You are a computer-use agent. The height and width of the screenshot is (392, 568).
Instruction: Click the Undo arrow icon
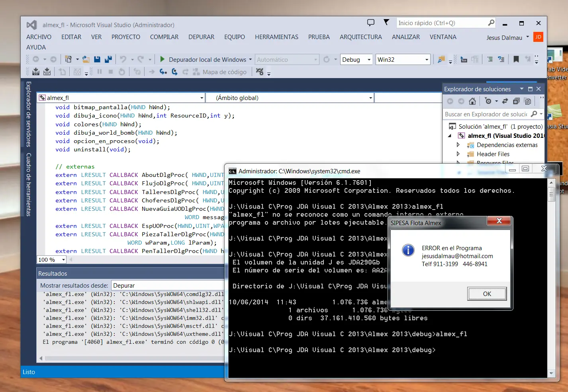[123, 59]
